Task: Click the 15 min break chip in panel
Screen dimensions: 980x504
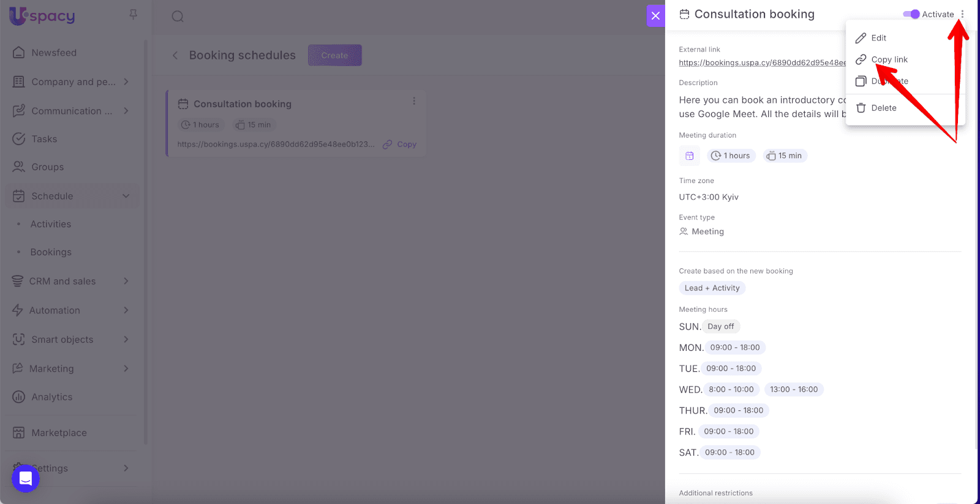Action: [785, 156]
